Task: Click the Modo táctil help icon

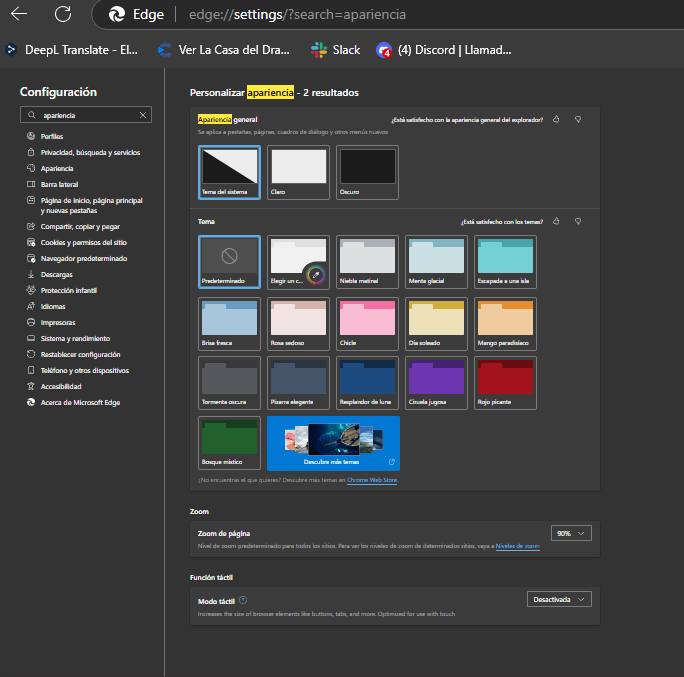Action: (x=243, y=599)
